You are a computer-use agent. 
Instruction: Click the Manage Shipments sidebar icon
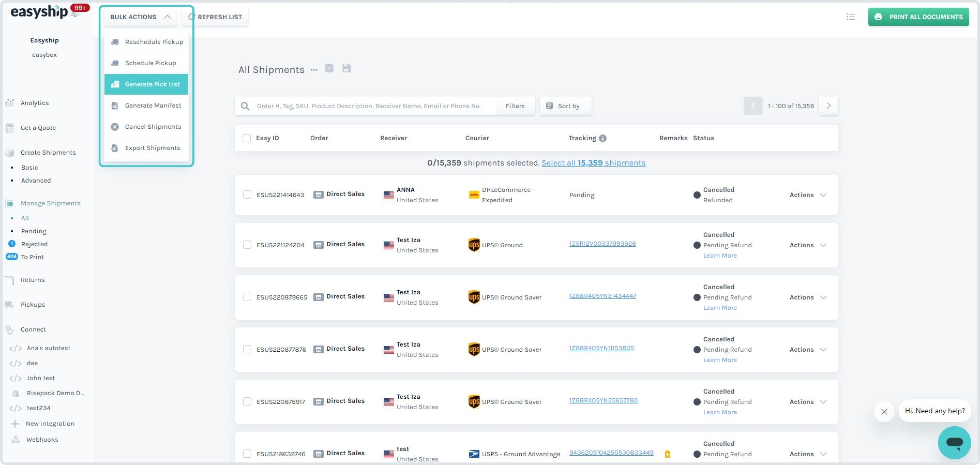pos(9,203)
